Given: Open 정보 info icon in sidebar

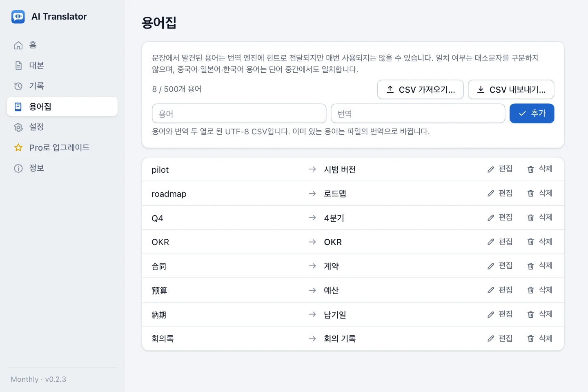Looking at the screenshot, I should [x=18, y=168].
